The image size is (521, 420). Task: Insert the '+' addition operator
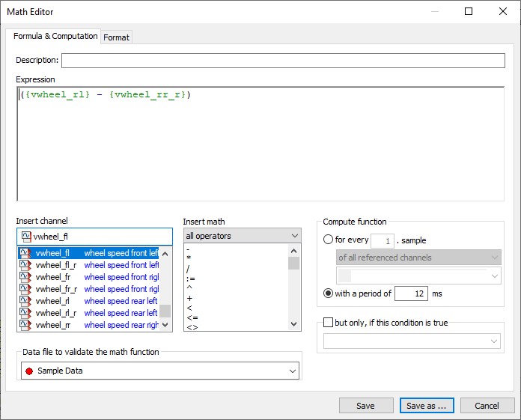click(x=189, y=298)
